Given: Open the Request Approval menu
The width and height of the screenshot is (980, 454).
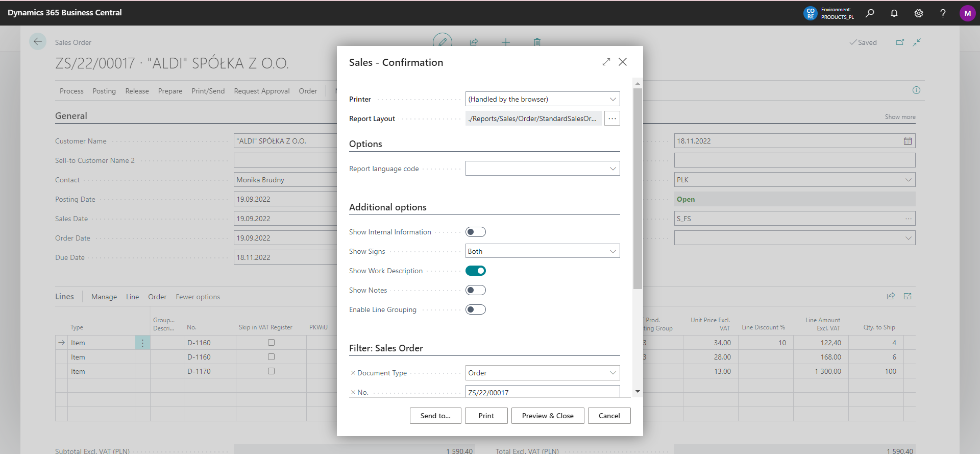Looking at the screenshot, I should point(262,91).
